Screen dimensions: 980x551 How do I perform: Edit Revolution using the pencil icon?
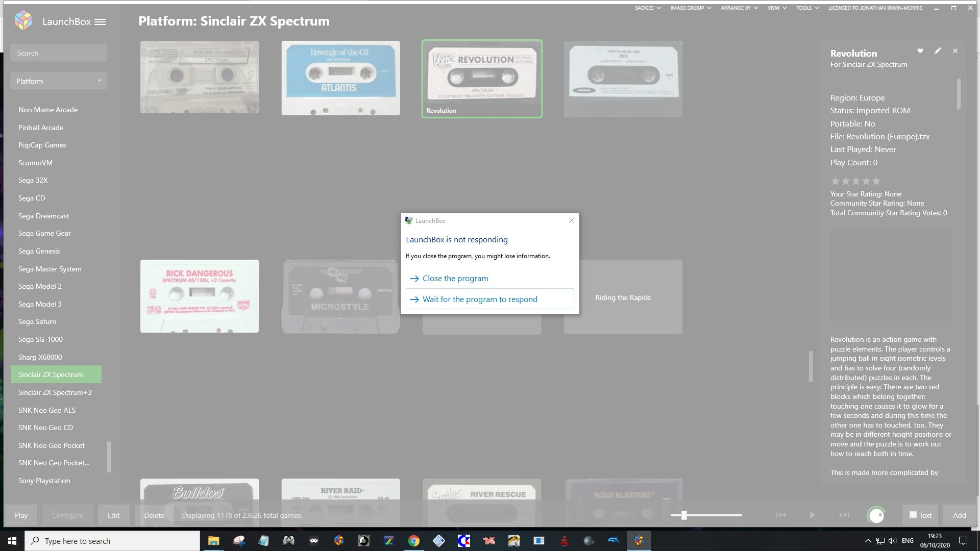click(938, 51)
